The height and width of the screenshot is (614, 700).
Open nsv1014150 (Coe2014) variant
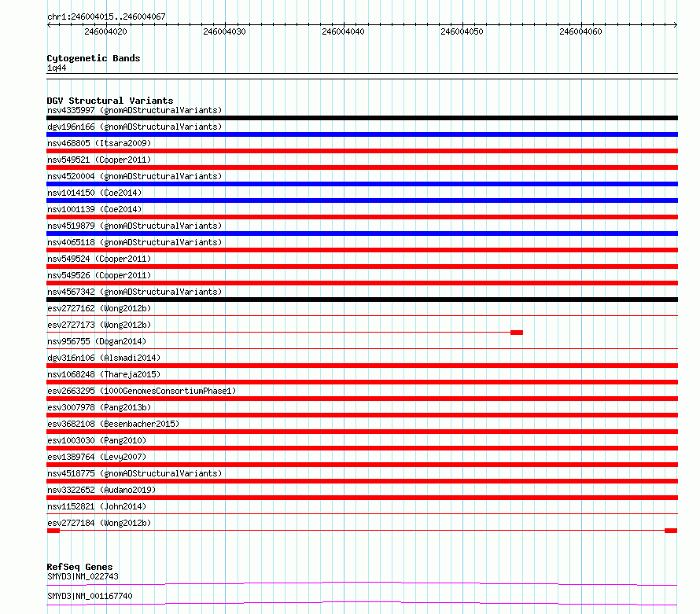94,193
